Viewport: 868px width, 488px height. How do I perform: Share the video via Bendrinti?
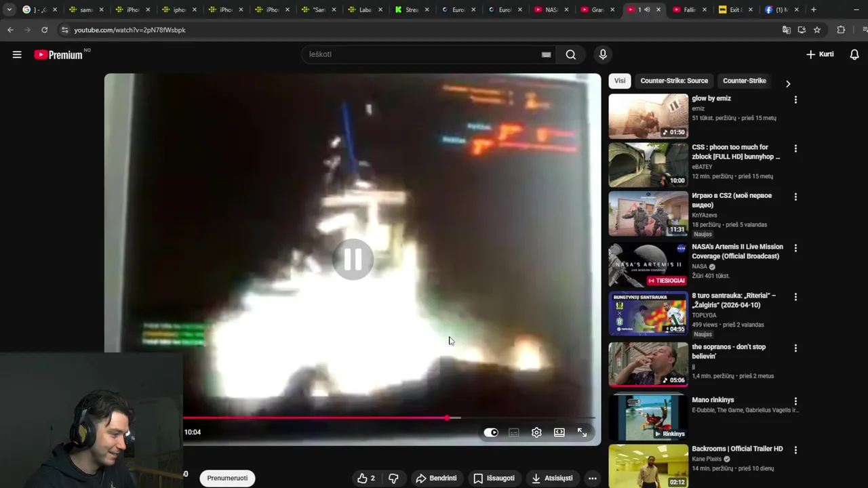click(x=436, y=479)
